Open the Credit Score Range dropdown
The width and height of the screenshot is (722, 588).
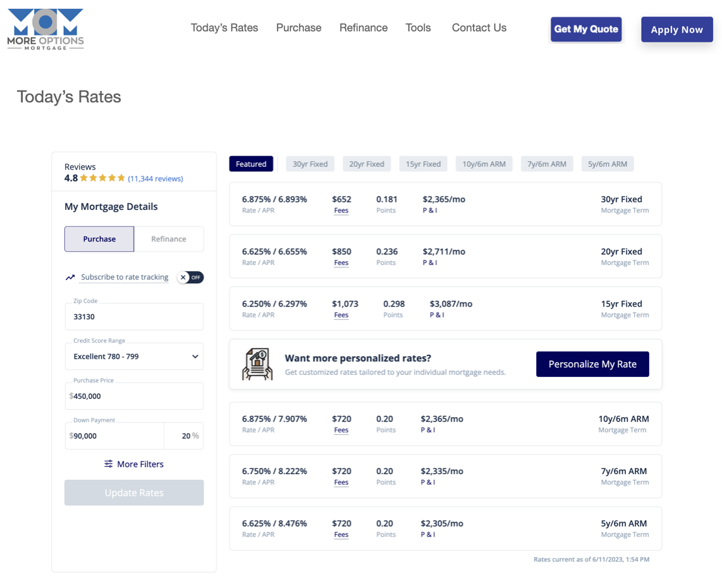pos(134,357)
